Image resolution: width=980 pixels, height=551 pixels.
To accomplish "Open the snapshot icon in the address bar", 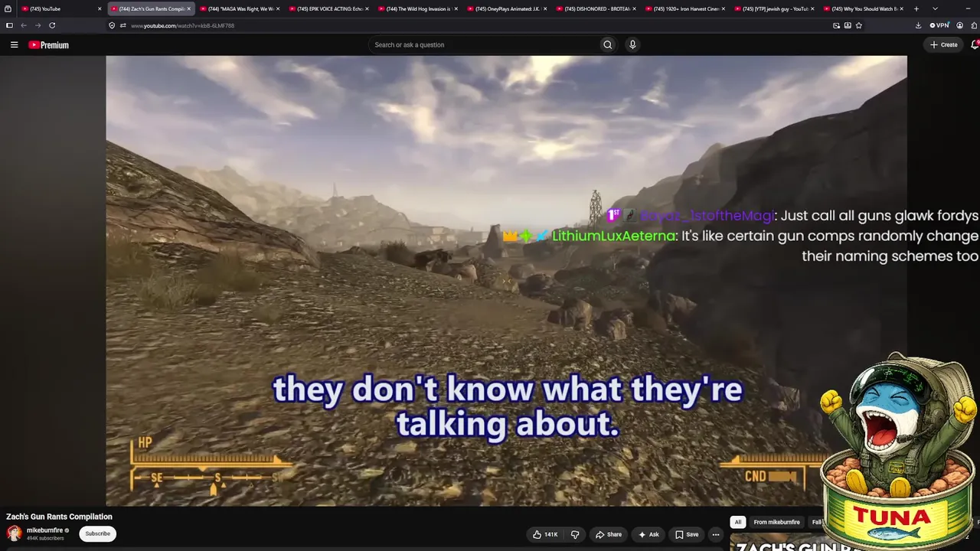I will (x=836, y=25).
